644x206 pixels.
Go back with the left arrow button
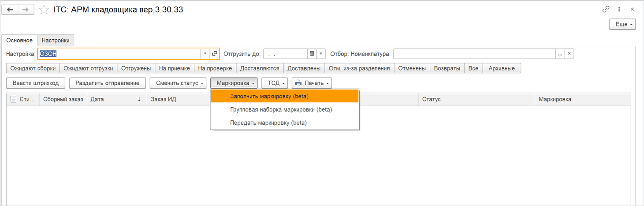[10, 10]
